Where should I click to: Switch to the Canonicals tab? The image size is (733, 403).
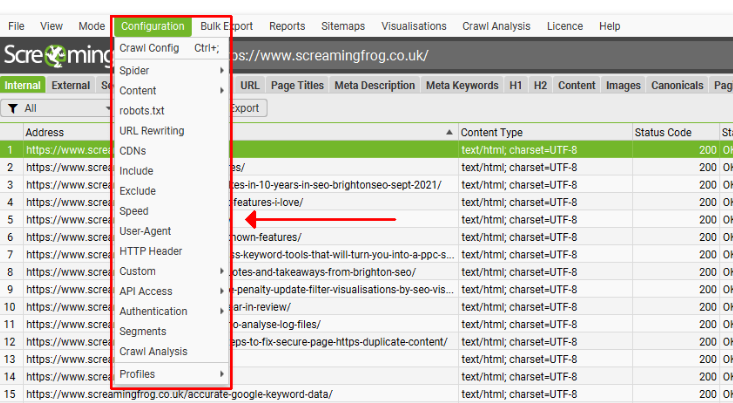tap(677, 86)
